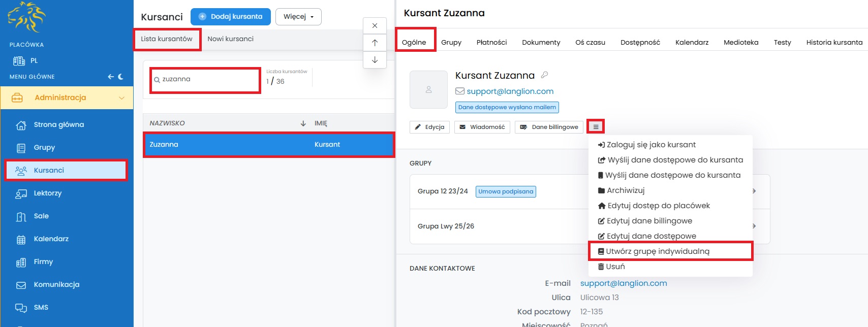The height and width of the screenshot is (327, 868).
Task: Choose Edytuj dane dostępowe
Action: (647, 236)
